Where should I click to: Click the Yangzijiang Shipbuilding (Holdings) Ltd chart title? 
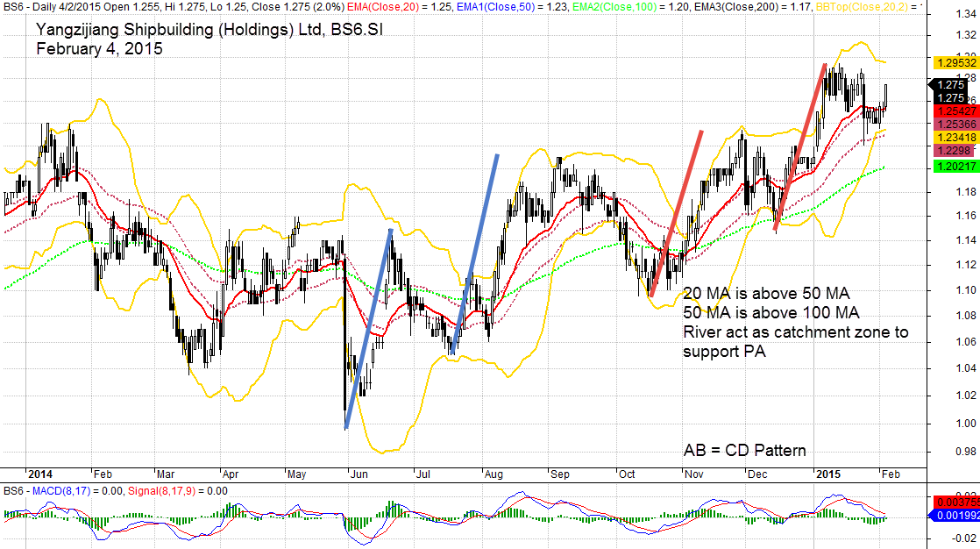pos(209,30)
